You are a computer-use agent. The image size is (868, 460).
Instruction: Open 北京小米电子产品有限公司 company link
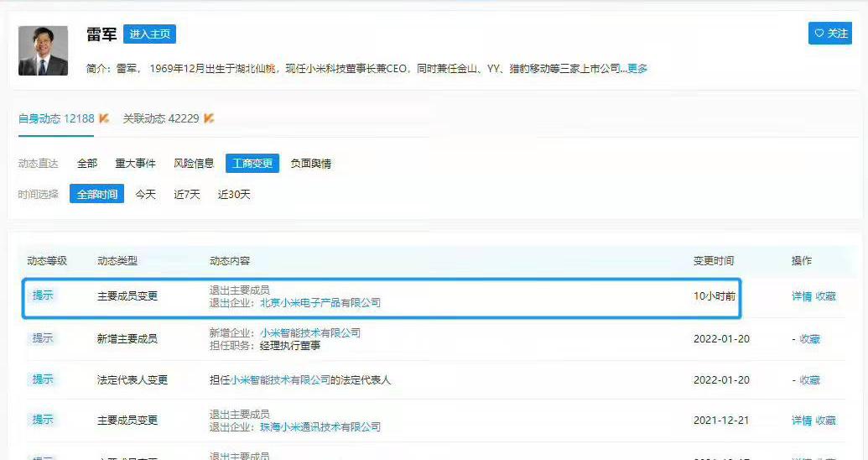pos(320,302)
